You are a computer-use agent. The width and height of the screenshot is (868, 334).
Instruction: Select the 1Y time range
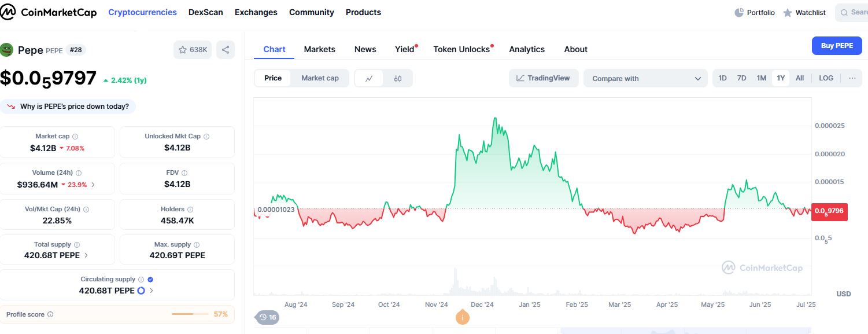pos(781,78)
